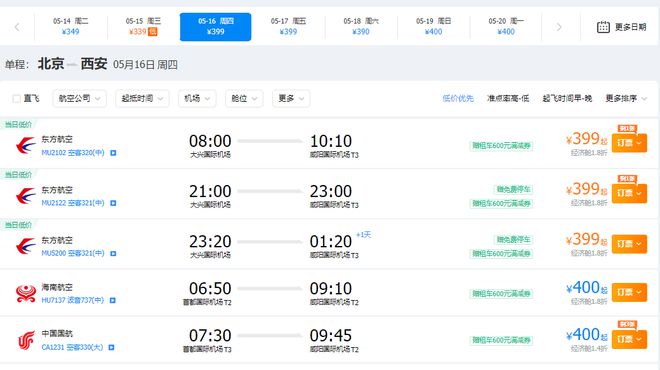Viewport: 660px width, 370px height.
Task: Click the info icon beside flight HU7137
Action: 112,300
